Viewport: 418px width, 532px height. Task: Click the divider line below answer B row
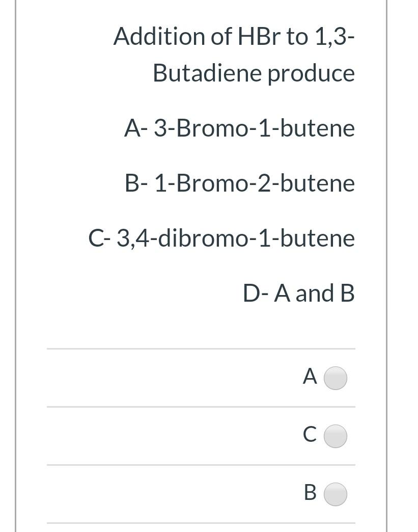click(x=201, y=523)
